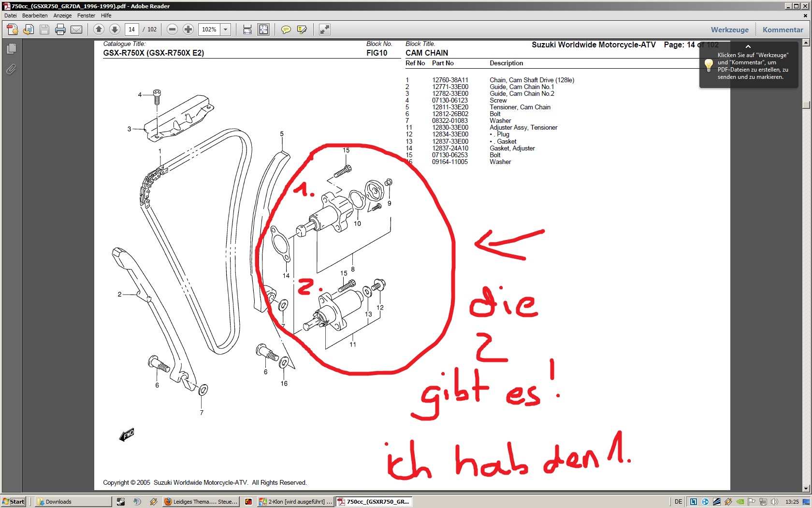Click the DE language indicator in tray
The height and width of the screenshot is (508, 812).
[678, 502]
